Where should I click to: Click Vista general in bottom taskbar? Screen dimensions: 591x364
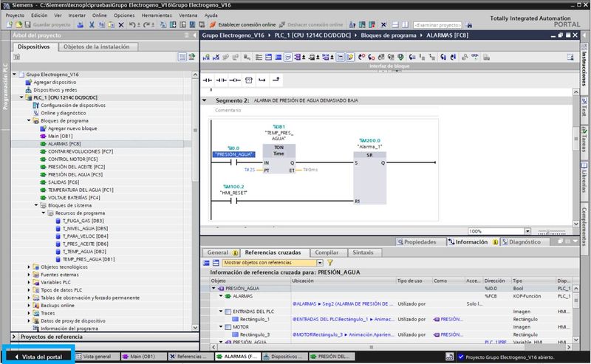point(97,357)
